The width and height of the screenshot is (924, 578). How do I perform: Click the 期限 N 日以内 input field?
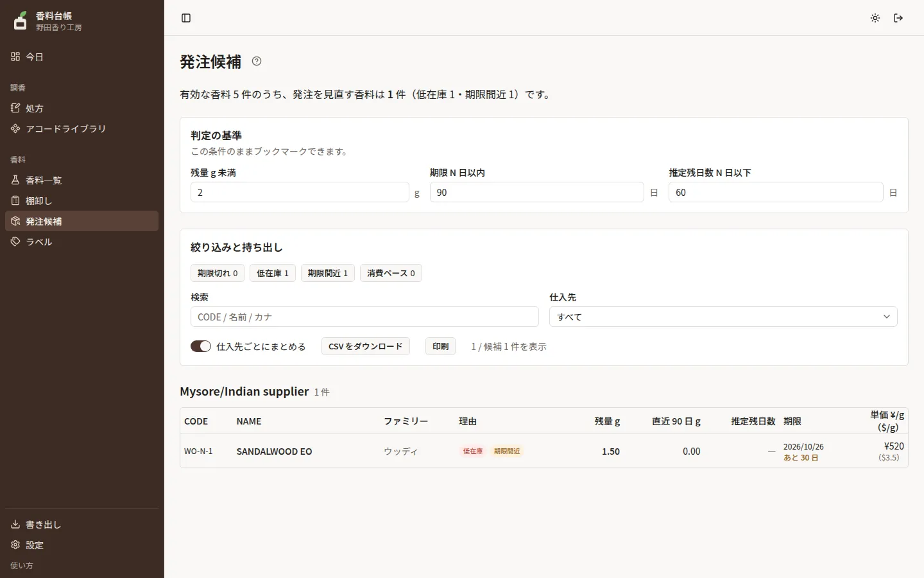coord(537,192)
